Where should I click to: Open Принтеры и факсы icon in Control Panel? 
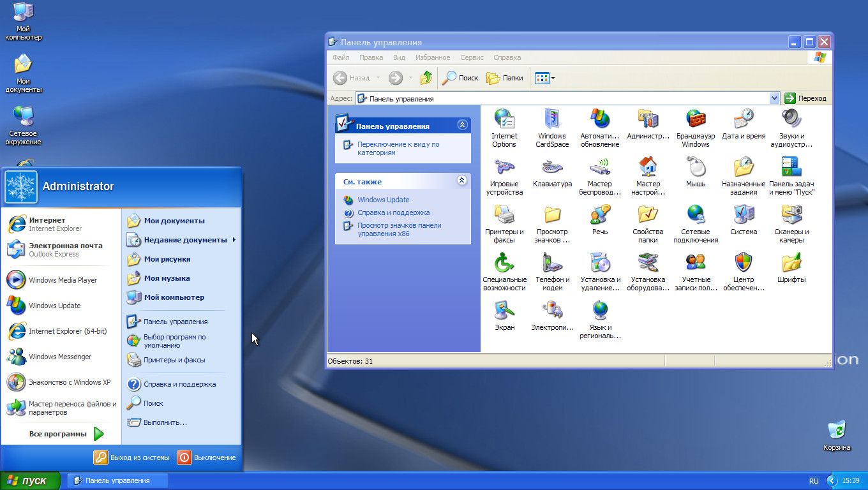click(504, 215)
